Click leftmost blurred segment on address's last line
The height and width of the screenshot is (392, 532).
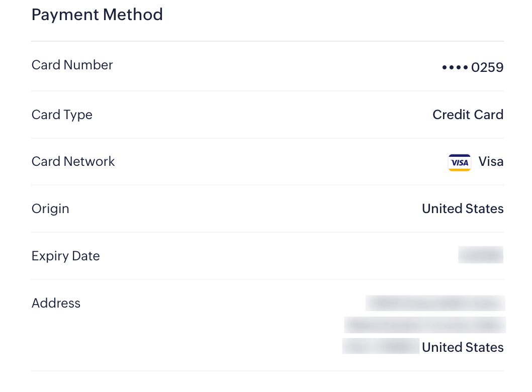pos(360,347)
